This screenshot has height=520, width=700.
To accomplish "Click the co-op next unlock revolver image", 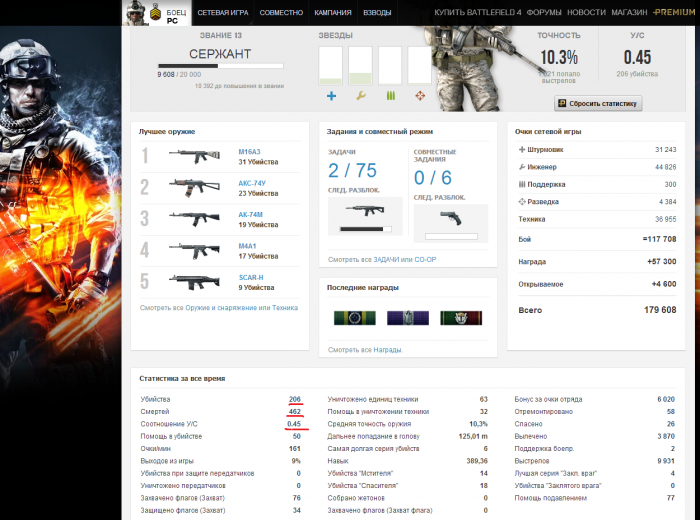I will tap(451, 218).
